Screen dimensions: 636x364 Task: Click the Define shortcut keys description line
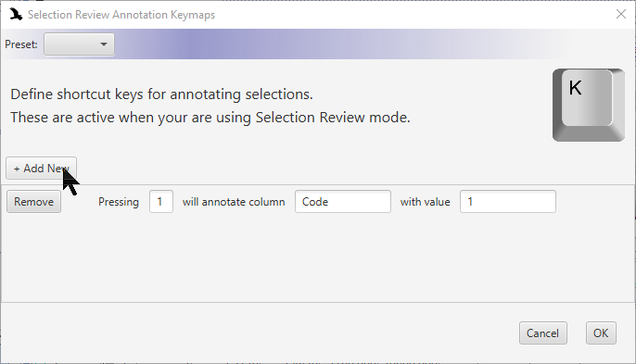(x=161, y=94)
